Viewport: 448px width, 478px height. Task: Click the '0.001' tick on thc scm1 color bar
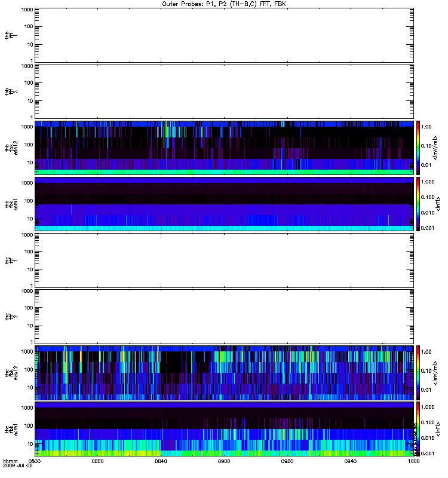tap(428, 454)
